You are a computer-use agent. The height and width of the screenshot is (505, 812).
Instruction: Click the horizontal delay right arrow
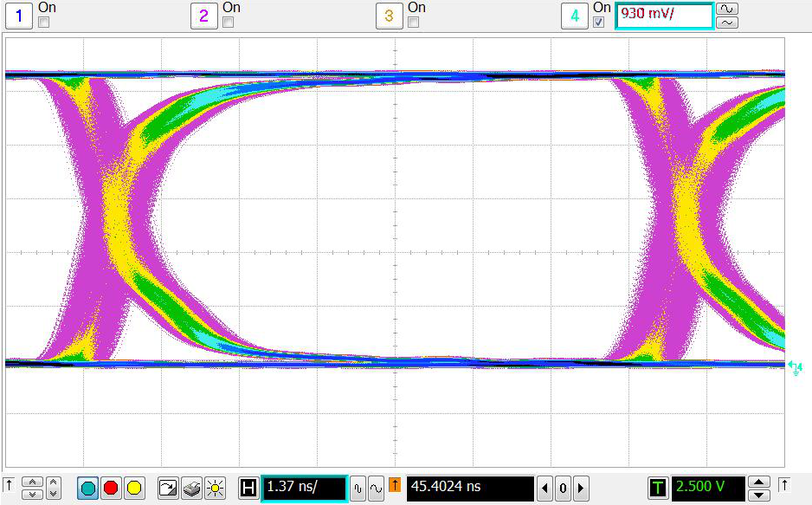coord(579,488)
